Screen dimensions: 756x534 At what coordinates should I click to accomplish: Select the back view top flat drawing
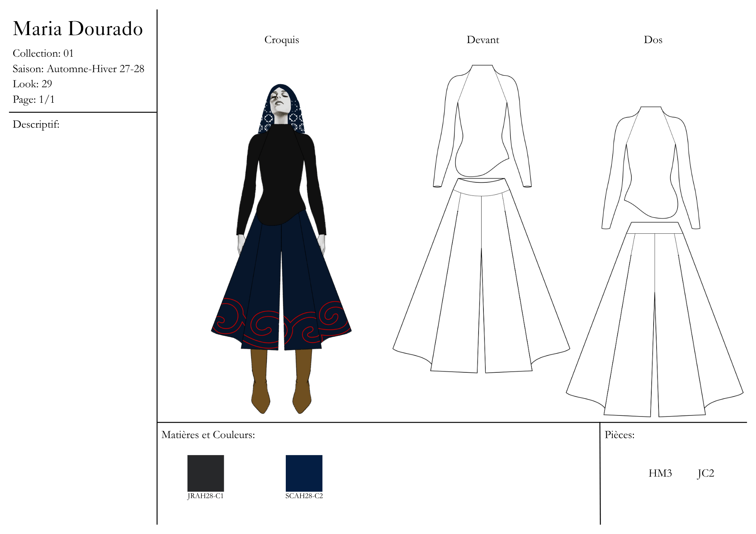click(651, 168)
